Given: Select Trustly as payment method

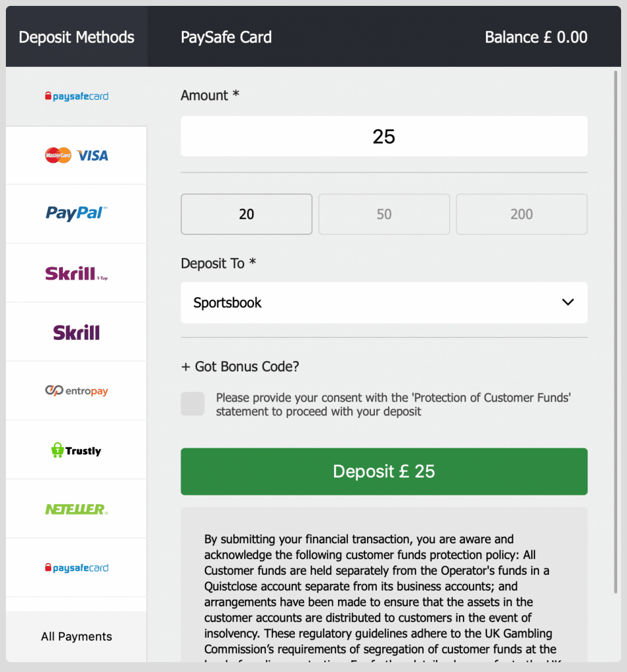Looking at the screenshot, I should (x=76, y=450).
